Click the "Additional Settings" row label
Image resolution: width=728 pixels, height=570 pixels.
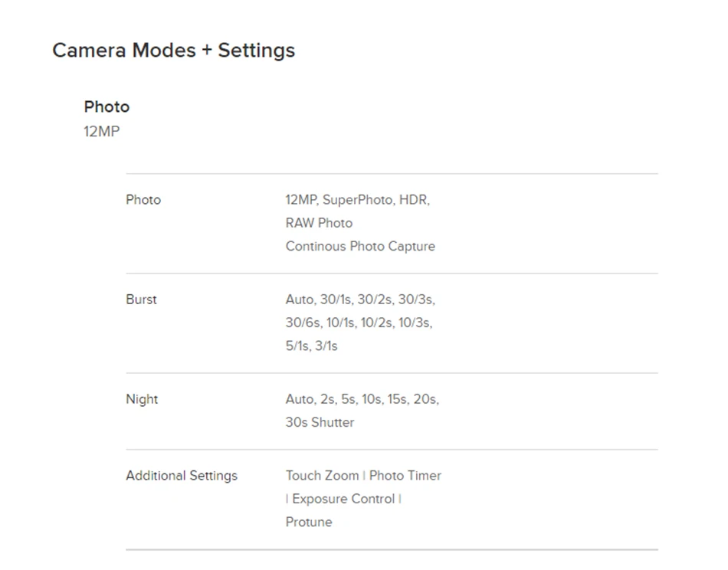pyautogui.click(x=182, y=476)
